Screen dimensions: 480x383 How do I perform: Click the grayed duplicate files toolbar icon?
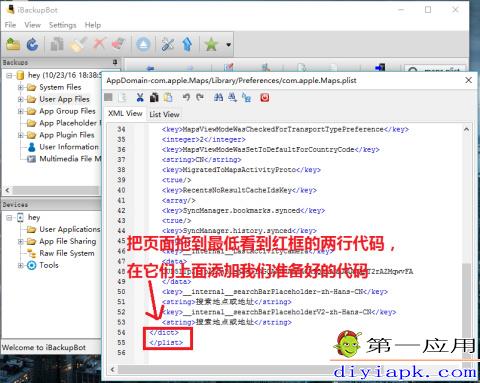coord(57,45)
